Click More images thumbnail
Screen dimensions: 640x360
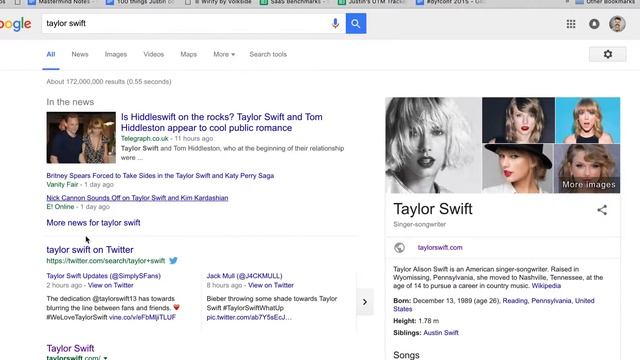(587, 169)
